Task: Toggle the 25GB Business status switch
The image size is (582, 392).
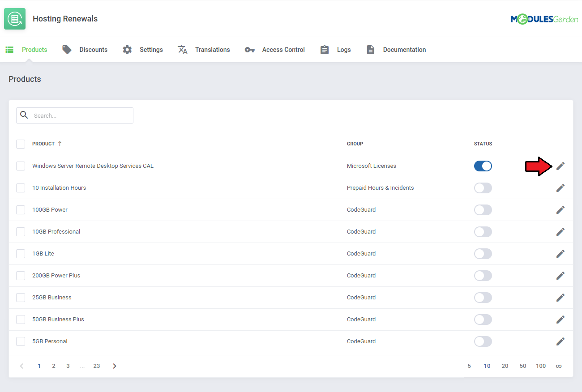Action: [x=483, y=298]
